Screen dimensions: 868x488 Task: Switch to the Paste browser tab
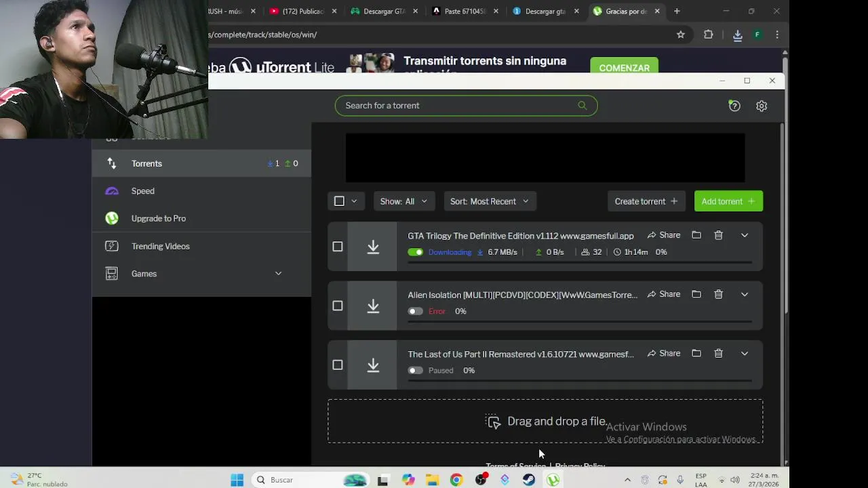click(x=465, y=11)
